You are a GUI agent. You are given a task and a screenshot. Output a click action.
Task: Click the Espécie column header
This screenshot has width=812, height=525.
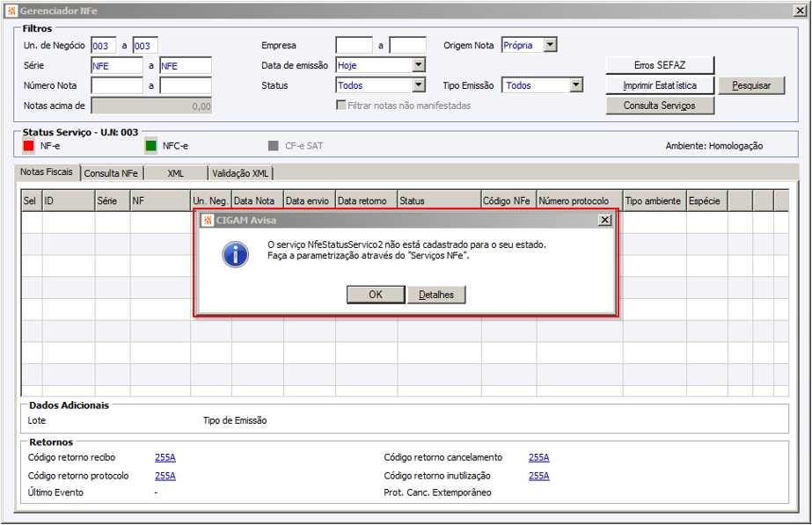707,201
